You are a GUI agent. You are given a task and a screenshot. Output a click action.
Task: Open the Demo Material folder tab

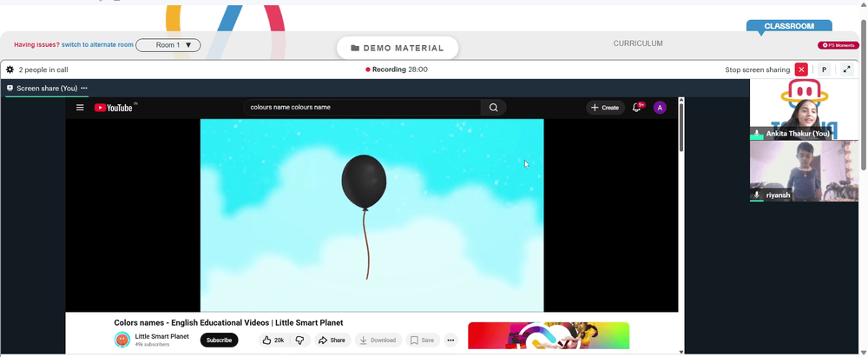pos(398,49)
